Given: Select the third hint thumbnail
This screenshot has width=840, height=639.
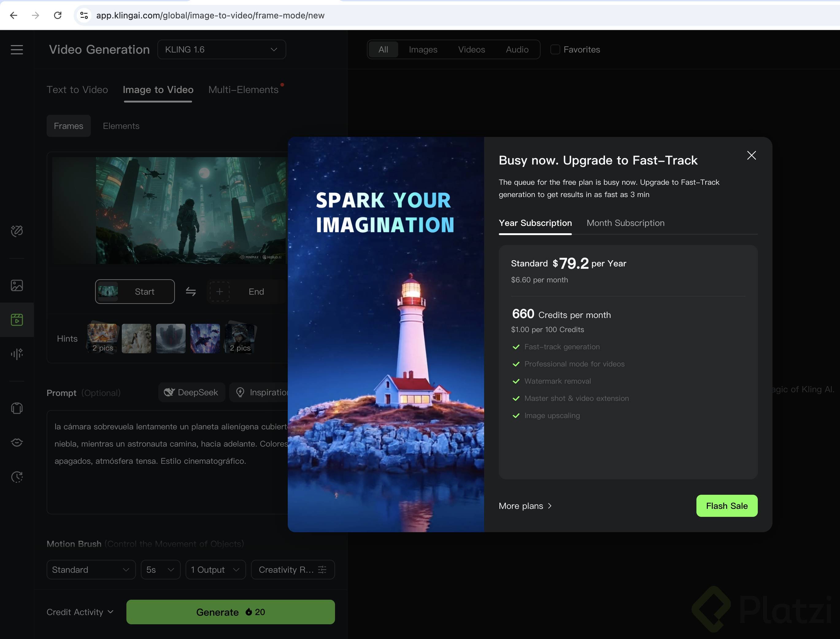Looking at the screenshot, I should coord(171,339).
